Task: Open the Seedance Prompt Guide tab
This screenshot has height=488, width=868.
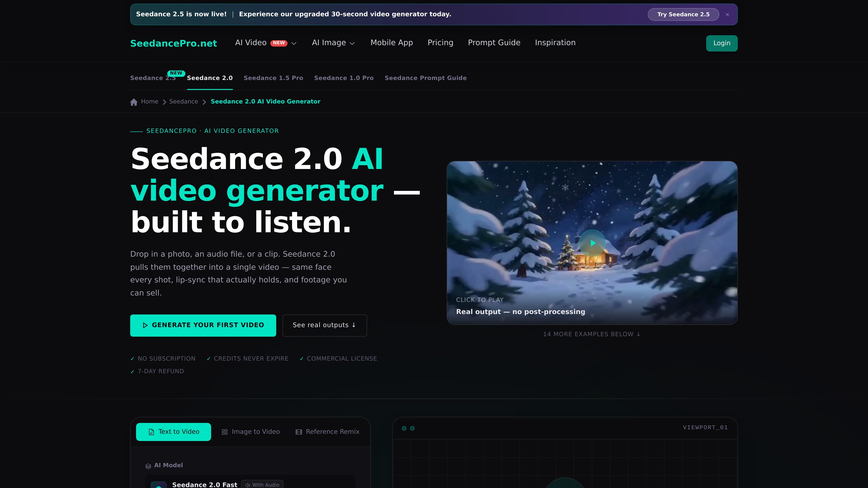Action: pyautogui.click(x=426, y=78)
